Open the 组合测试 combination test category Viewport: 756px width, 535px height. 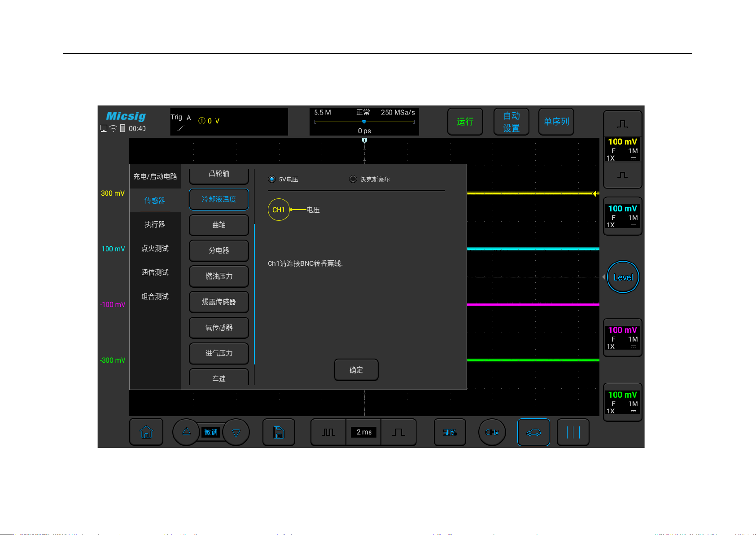pyautogui.click(x=155, y=296)
